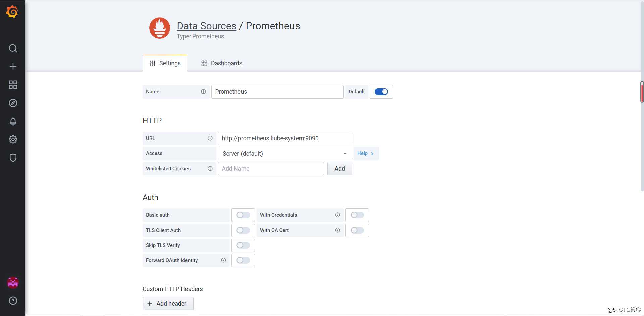Show info tooltip for the URL field
Screen dimensions: 644x316
coord(210,138)
